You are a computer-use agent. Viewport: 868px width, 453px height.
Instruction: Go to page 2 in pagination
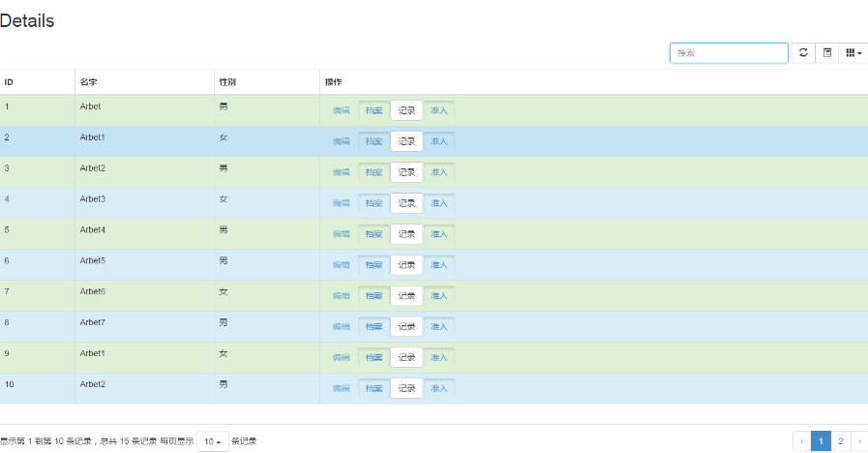click(840, 441)
